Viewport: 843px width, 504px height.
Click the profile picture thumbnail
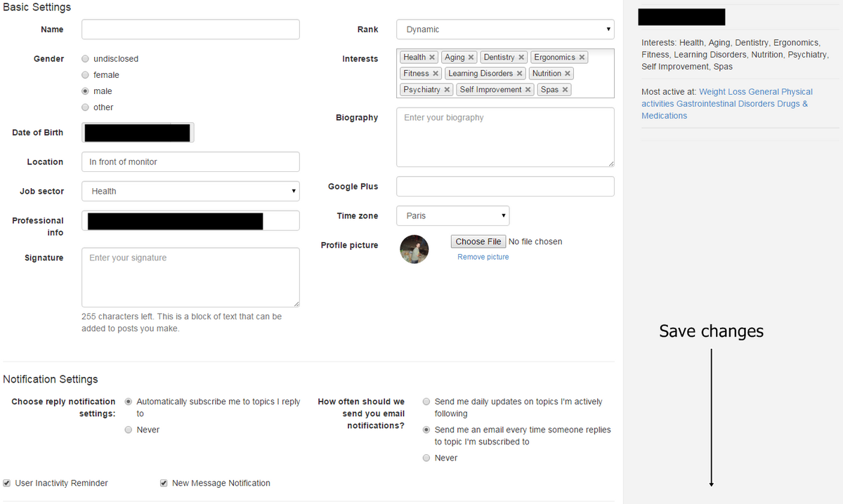414,249
